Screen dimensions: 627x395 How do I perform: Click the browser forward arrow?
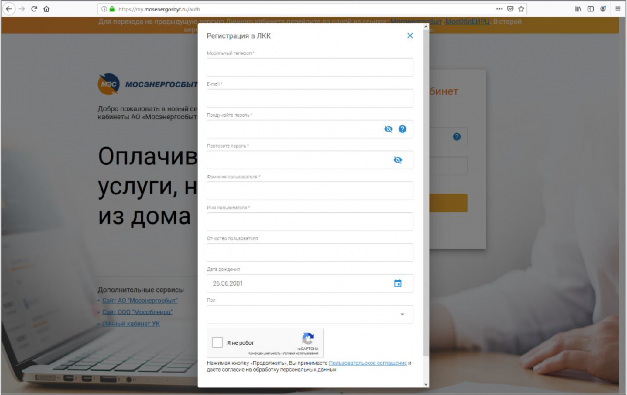(22, 9)
